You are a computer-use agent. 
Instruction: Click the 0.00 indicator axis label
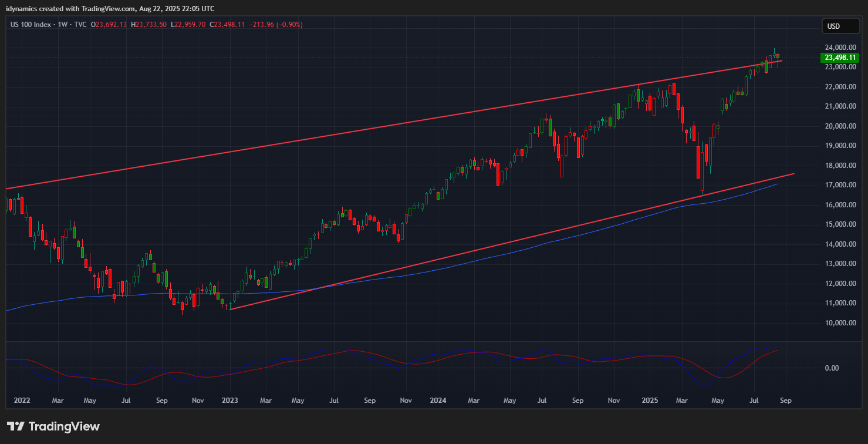(831, 368)
